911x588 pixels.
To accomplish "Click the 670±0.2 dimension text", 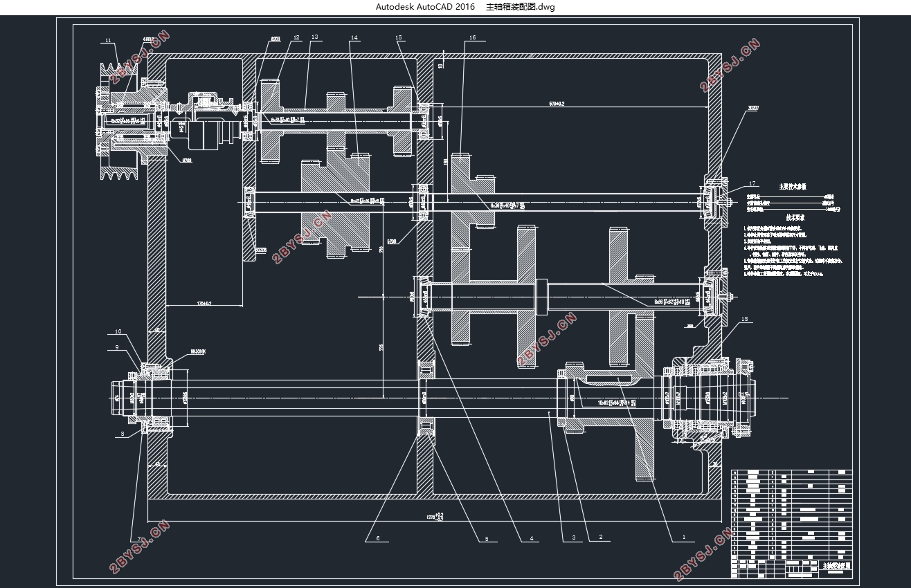I will 557,103.
